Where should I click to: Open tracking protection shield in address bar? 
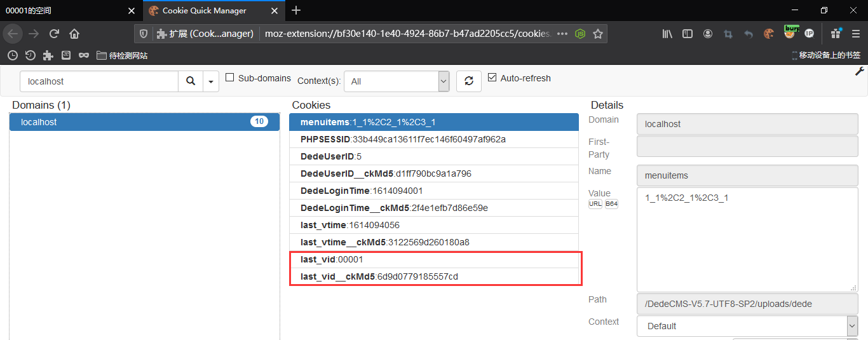pos(144,34)
